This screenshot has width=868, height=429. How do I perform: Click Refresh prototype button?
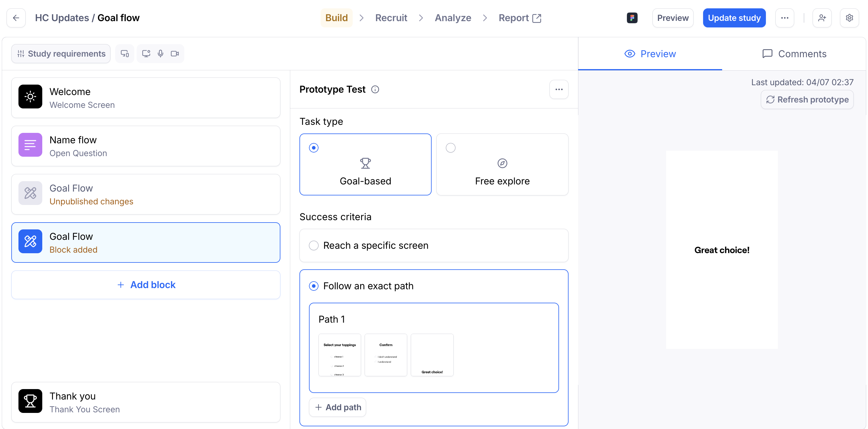click(x=807, y=100)
